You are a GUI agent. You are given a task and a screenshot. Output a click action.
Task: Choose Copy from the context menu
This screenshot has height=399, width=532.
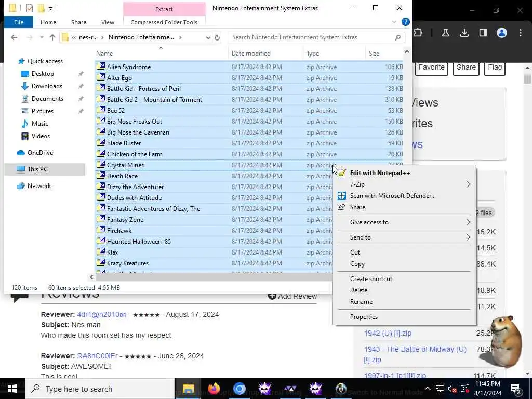(404, 264)
